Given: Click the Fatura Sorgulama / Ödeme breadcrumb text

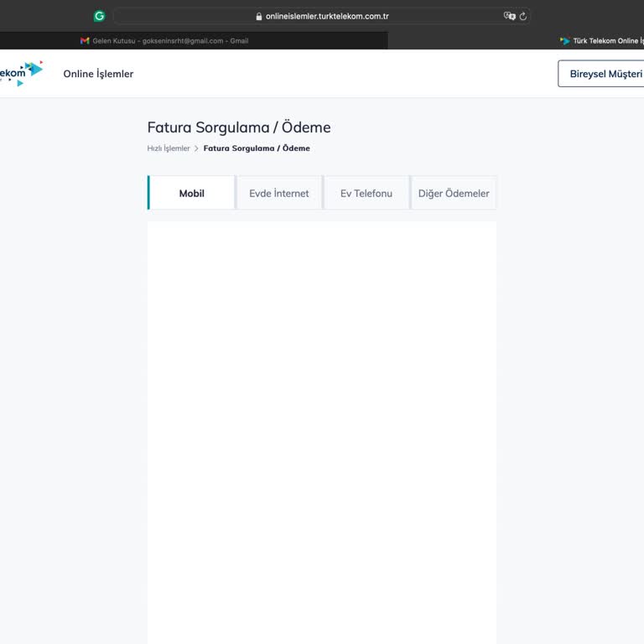Looking at the screenshot, I should click(257, 148).
